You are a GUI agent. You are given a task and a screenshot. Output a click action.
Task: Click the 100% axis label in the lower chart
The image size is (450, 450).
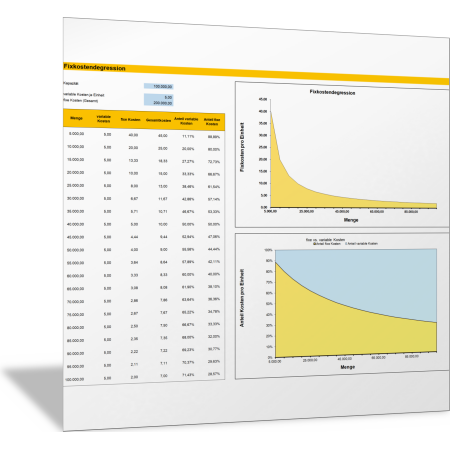click(269, 250)
